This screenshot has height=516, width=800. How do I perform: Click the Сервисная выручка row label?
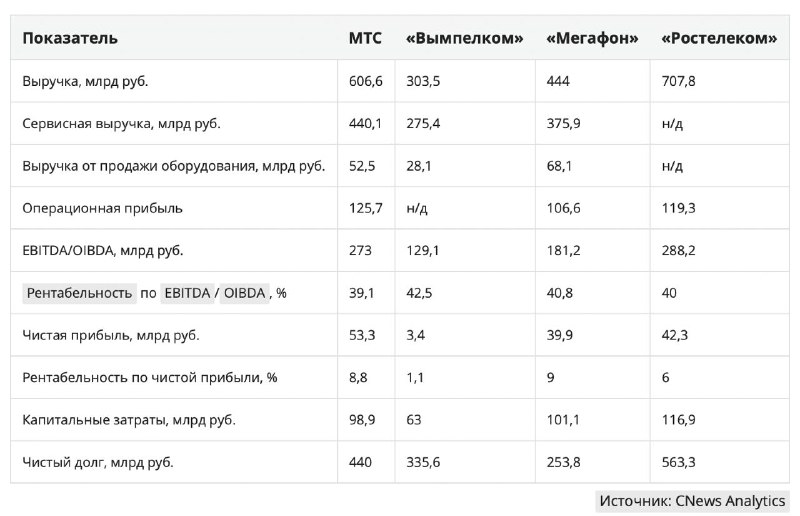click(121, 124)
